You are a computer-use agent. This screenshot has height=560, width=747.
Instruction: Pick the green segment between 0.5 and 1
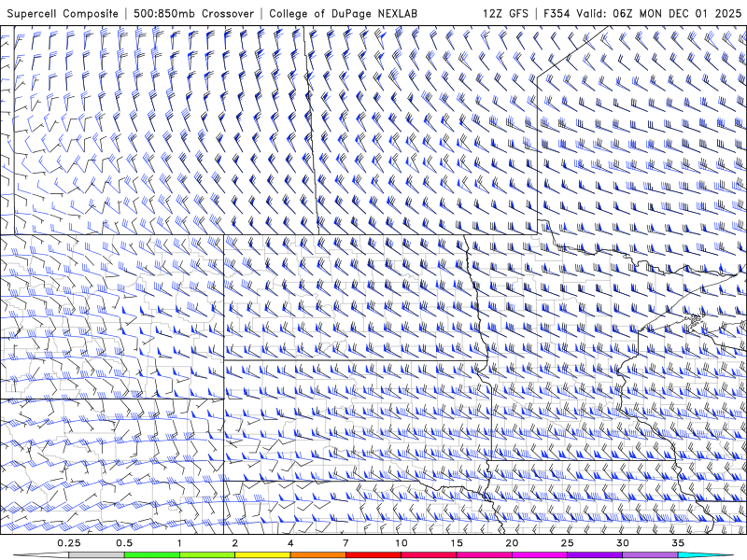(x=152, y=555)
